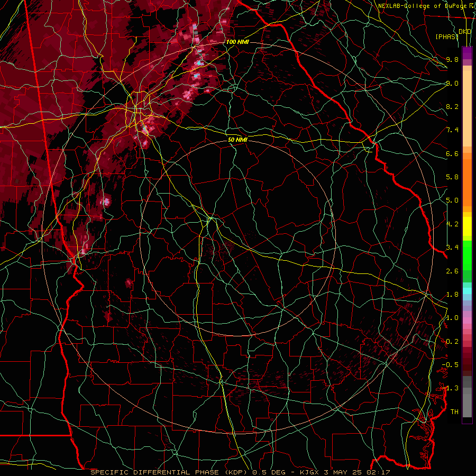Click the 2.6 value on color scale
476x476 pixels.
(x=452, y=271)
